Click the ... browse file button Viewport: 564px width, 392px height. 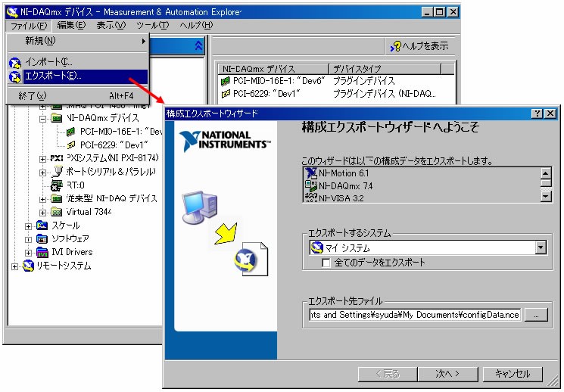(x=536, y=315)
